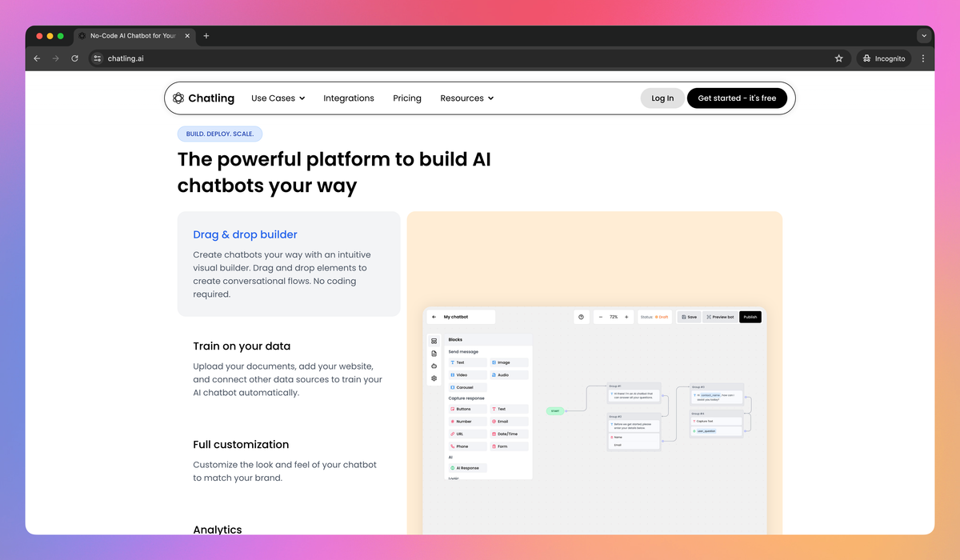
Task: Click the Preview bot button
Action: (x=720, y=317)
